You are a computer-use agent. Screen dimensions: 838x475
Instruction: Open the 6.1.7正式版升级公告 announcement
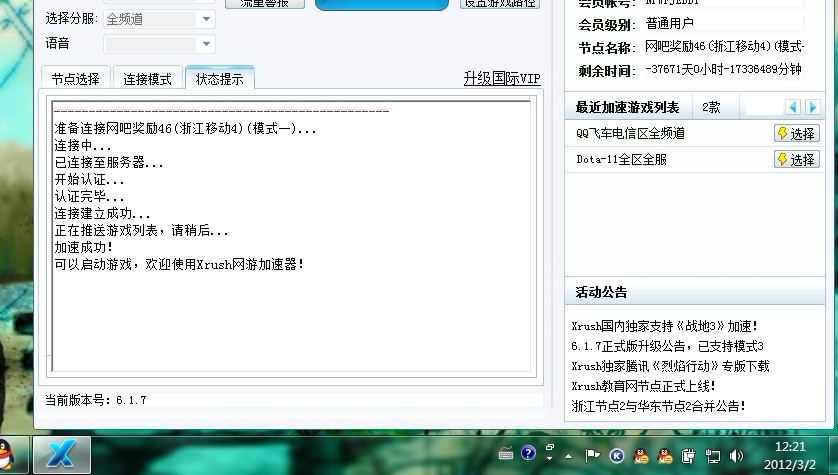668,346
